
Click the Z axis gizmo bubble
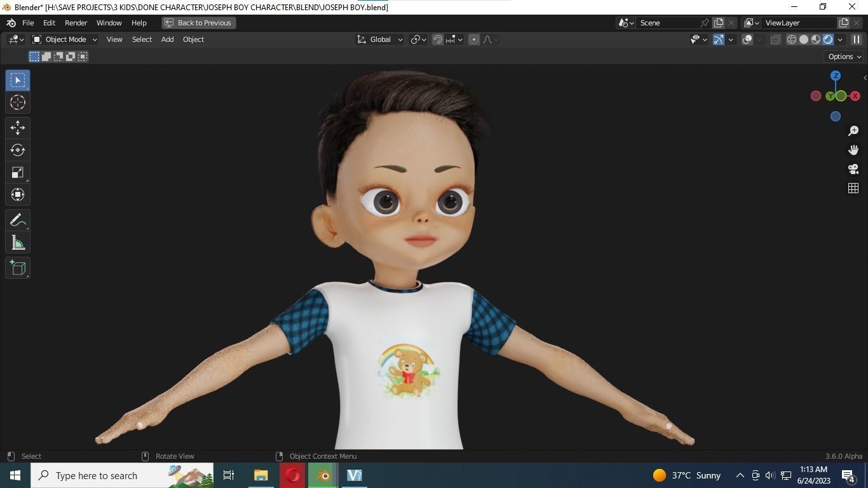point(836,76)
